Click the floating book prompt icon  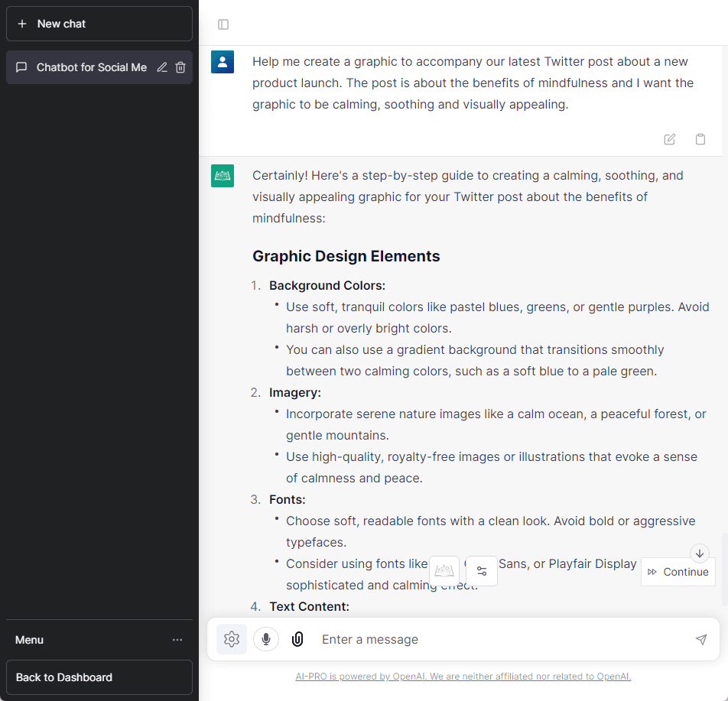click(444, 571)
